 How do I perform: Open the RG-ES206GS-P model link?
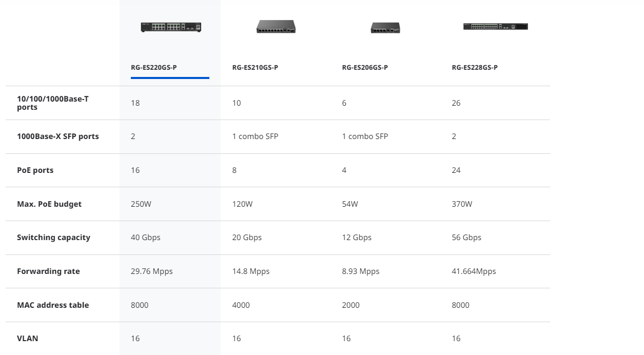pos(365,67)
